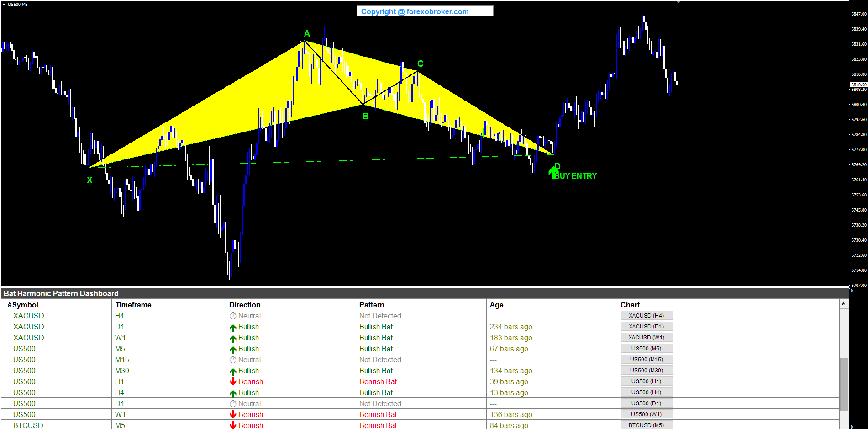
Task: Click 'Bullish Bat' pattern in US500 M30 row
Action: (x=376, y=371)
